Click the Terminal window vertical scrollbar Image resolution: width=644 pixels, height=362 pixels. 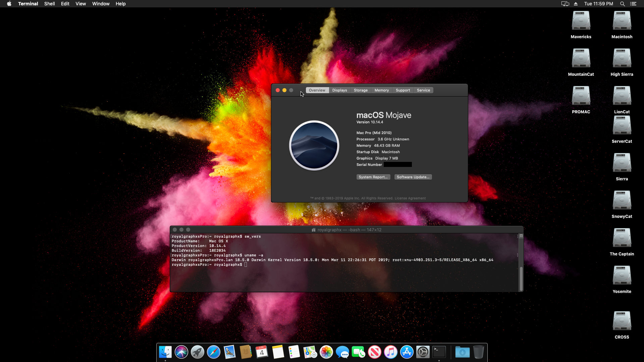coord(521,279)
